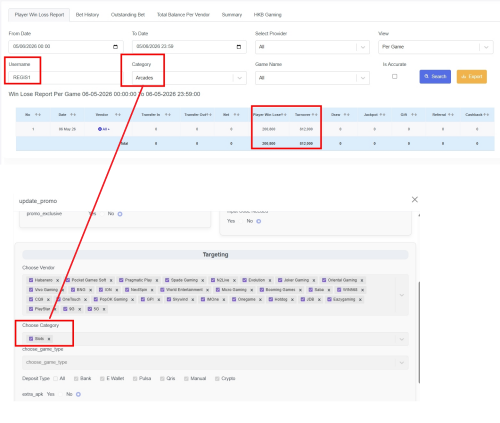Open the From Date calendar picker icon
The image size is (500, 423).
tap(115, 47)
